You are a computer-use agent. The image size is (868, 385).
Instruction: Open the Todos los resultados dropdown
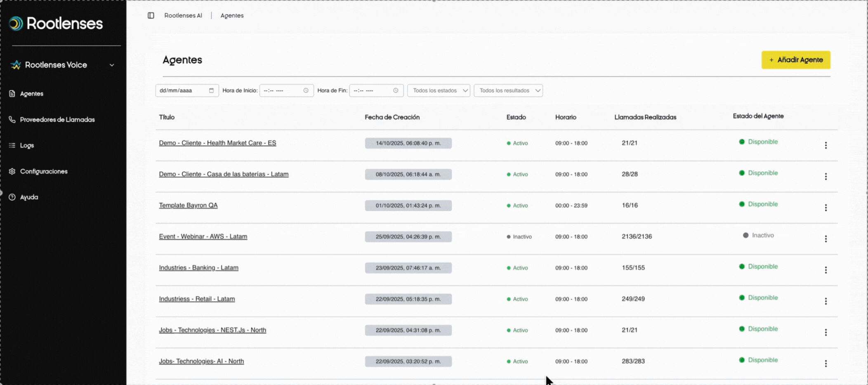click(508, 90)
